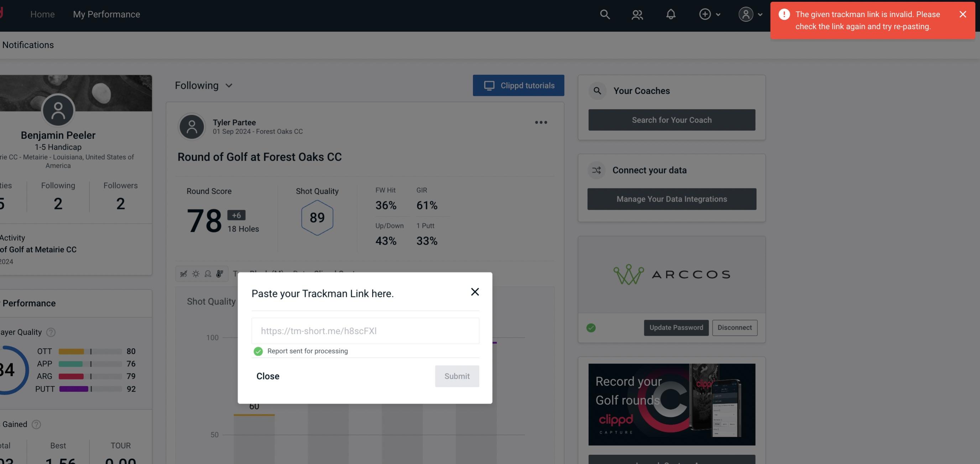
Task: Click the shot quality hexagon icon
Action: tap(317, 218)
